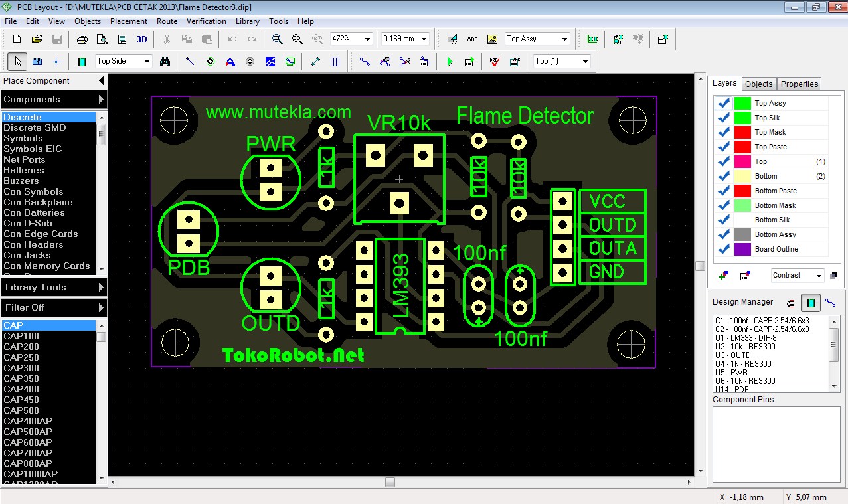Run the DRC verification check
Image resolution: width=848 pixels, height=504 pixels.
[495, 61]
